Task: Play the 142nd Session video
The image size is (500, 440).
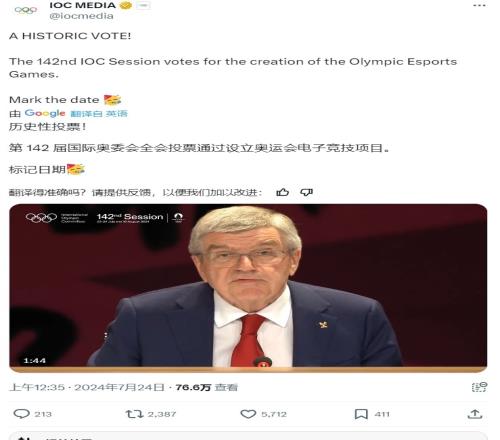Action: 248,287
